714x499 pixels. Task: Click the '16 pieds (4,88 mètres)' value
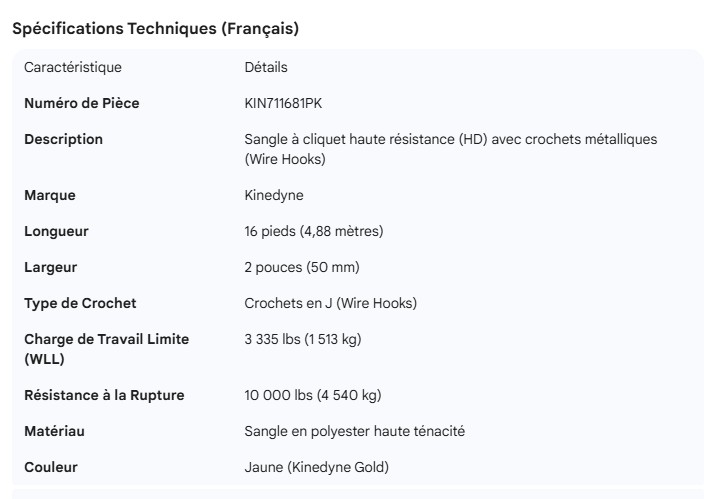[x=313, y=231]
